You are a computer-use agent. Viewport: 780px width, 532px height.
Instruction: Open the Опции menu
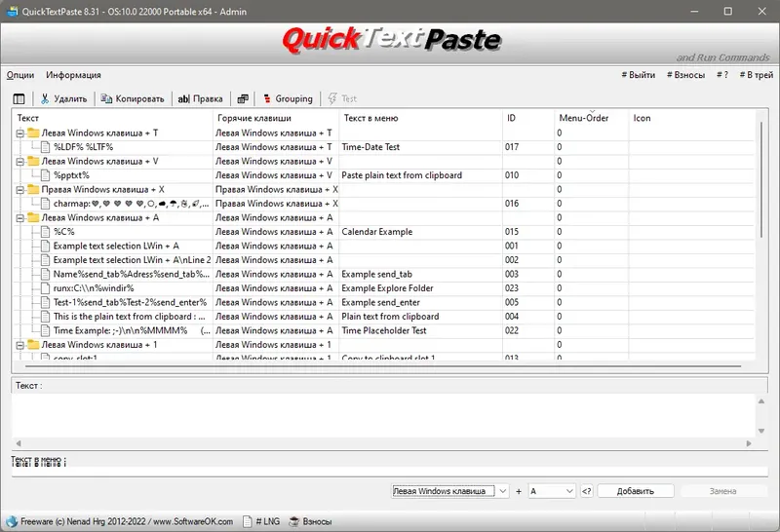(x=20, y=75)
